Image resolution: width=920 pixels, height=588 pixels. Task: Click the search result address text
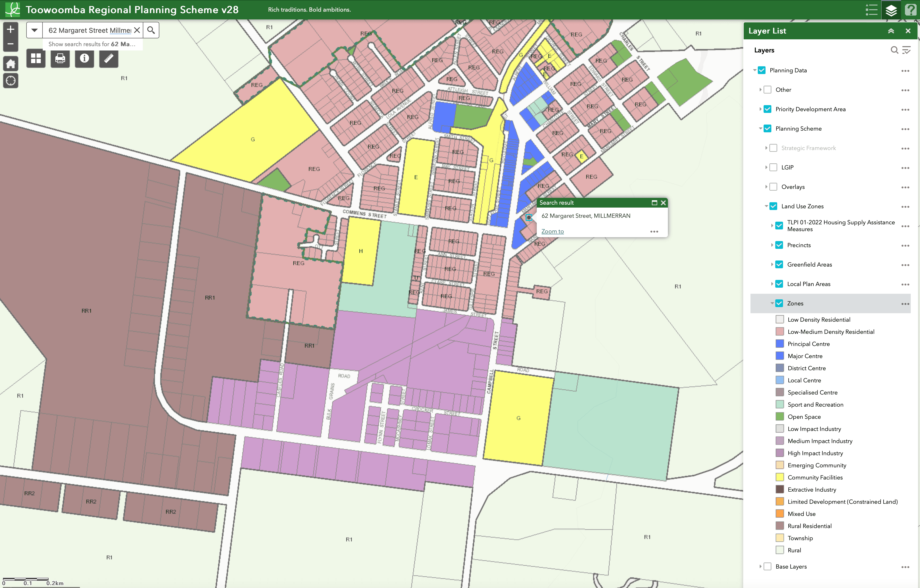coord(586,216)
